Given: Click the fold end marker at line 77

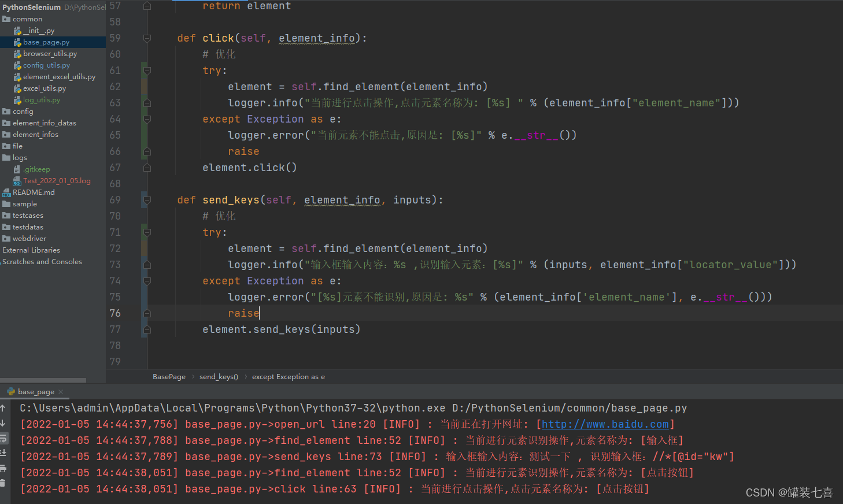Looking at the screenshot, I should 147,329.
